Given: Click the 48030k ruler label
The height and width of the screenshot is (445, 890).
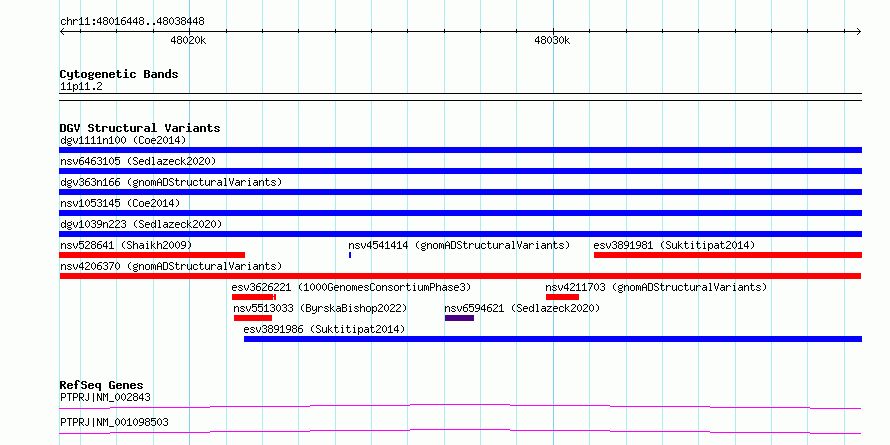Looking at the screenshot, I should [552, 41].
